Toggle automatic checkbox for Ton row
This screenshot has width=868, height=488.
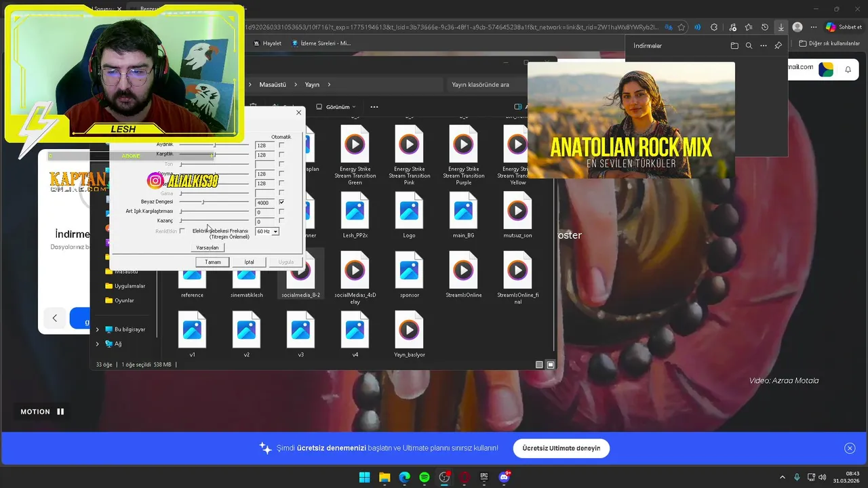(x=281, y=164)
